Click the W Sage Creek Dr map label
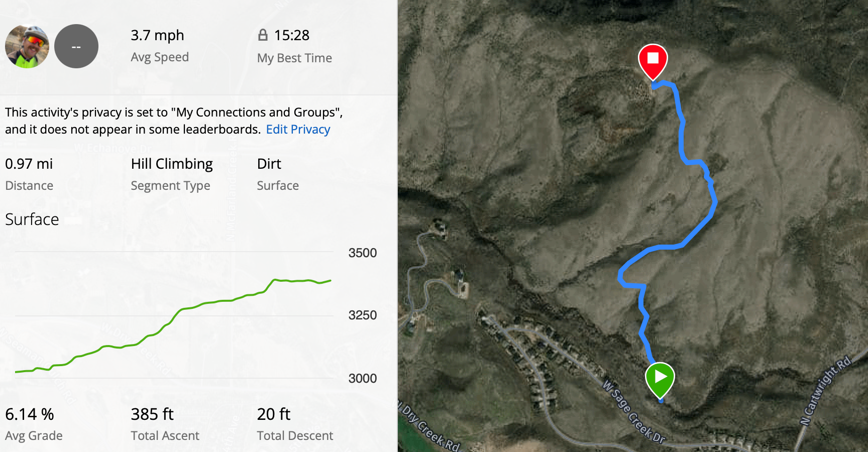Viewport: 868px width, 452px height. point(634,412)
